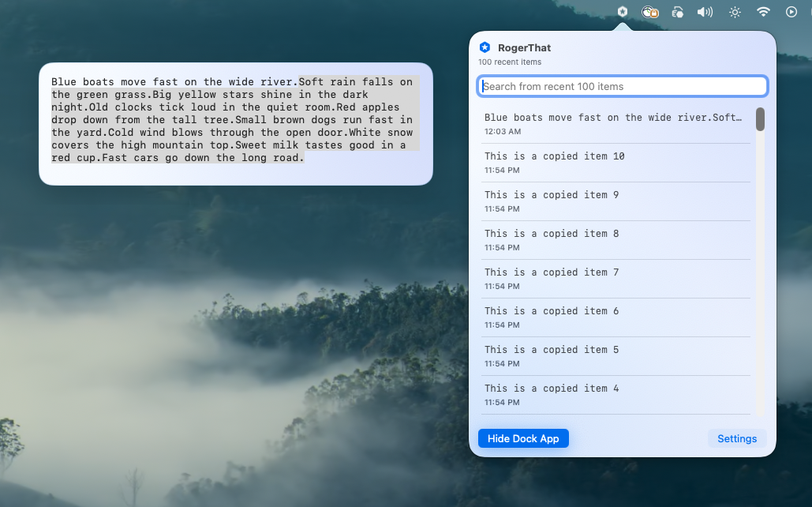
Task: Click the Now Playing menu bar icon
Action: pos(791,12)
